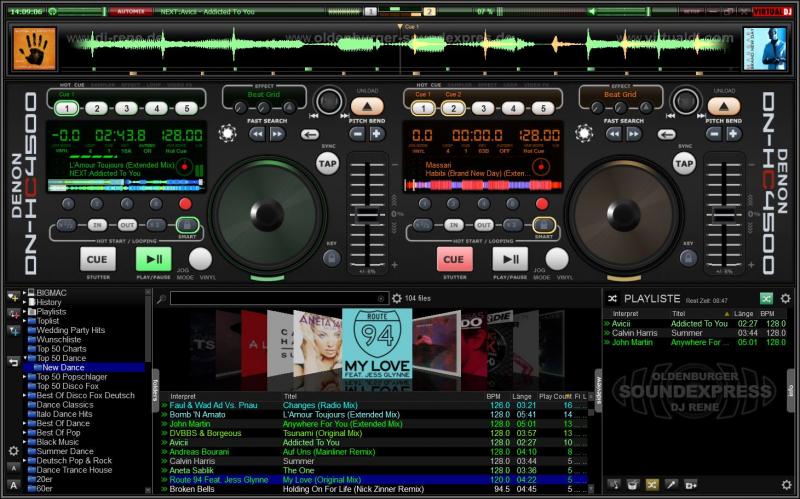Click left deck CUE button
The image size is (800, 499).
pos(97,259)
